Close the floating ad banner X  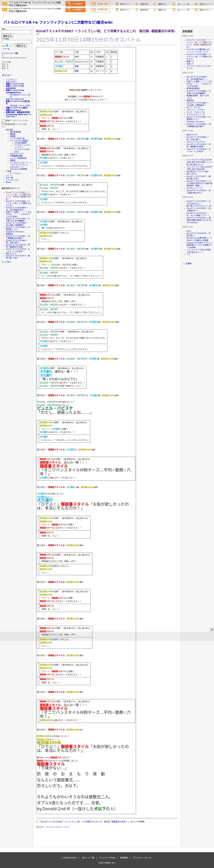(x=212, y=629)
